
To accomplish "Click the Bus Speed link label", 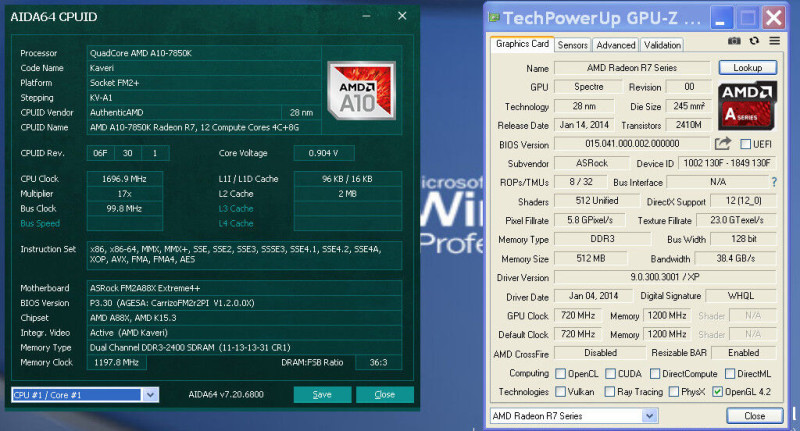I will coord(40,223).
